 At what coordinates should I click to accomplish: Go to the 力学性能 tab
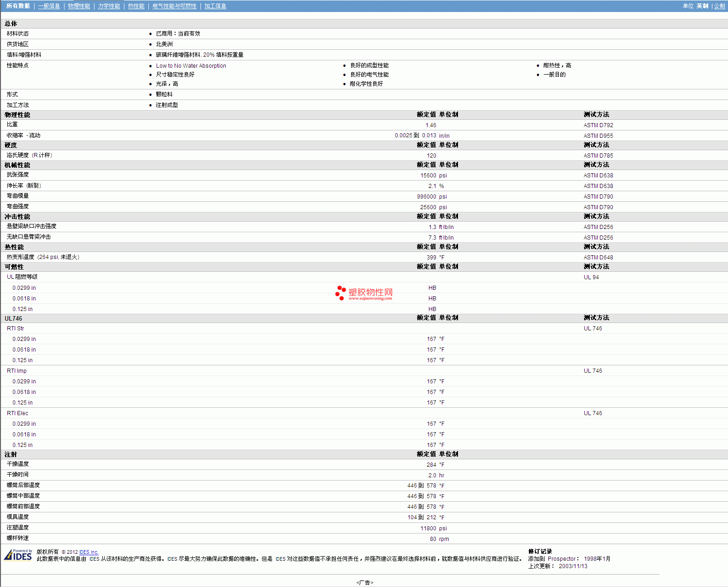pos(109,6)
